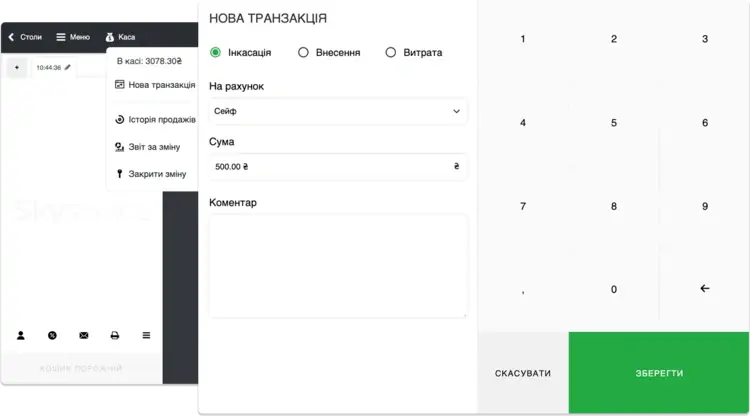750x416 pixels.
Task: Click the СКАСУВАТИ cancel button
Action: click(x=523, y=373)
